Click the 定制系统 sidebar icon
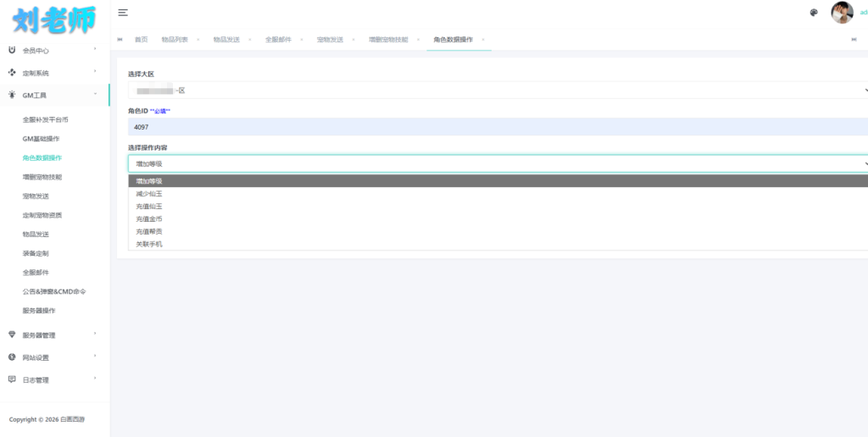The height and width of the screenshot is (437, 868). [x=12, y=73]
